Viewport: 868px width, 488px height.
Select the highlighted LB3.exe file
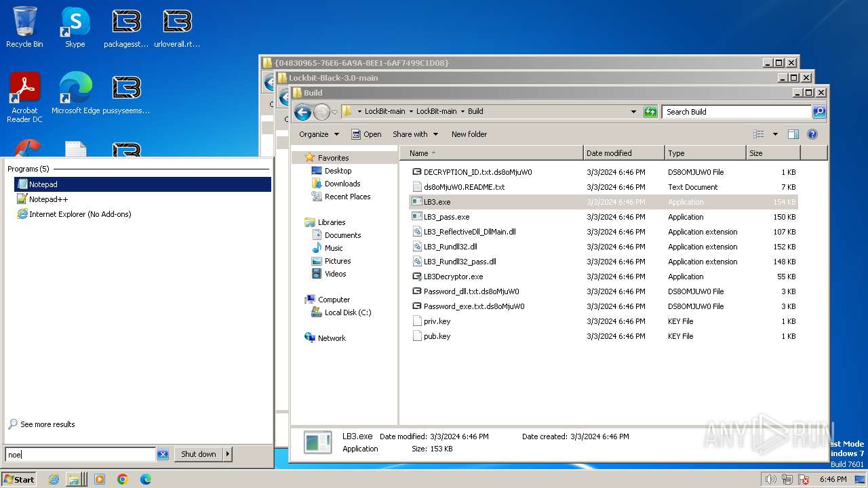point(604,202)
